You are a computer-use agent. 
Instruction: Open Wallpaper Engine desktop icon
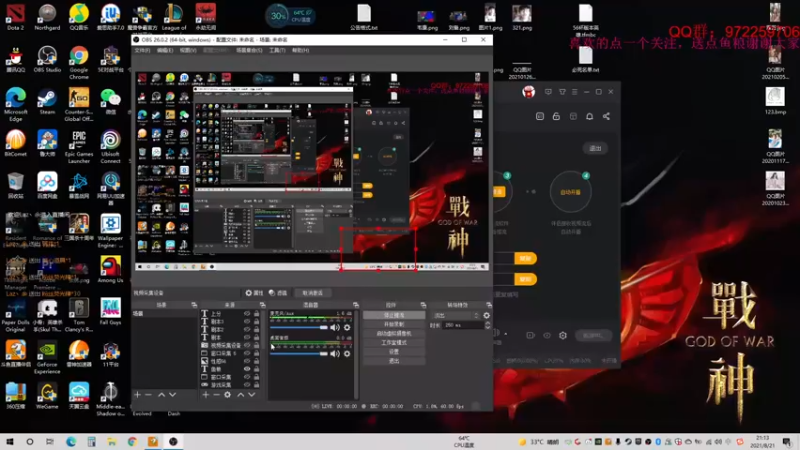click(110, 231)
